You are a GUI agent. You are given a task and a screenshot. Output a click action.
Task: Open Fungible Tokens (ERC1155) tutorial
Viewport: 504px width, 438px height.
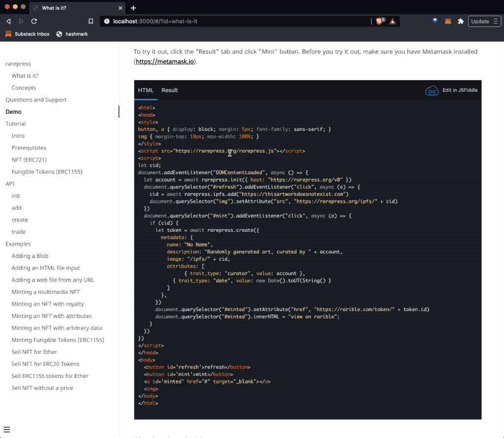[47, 172]
